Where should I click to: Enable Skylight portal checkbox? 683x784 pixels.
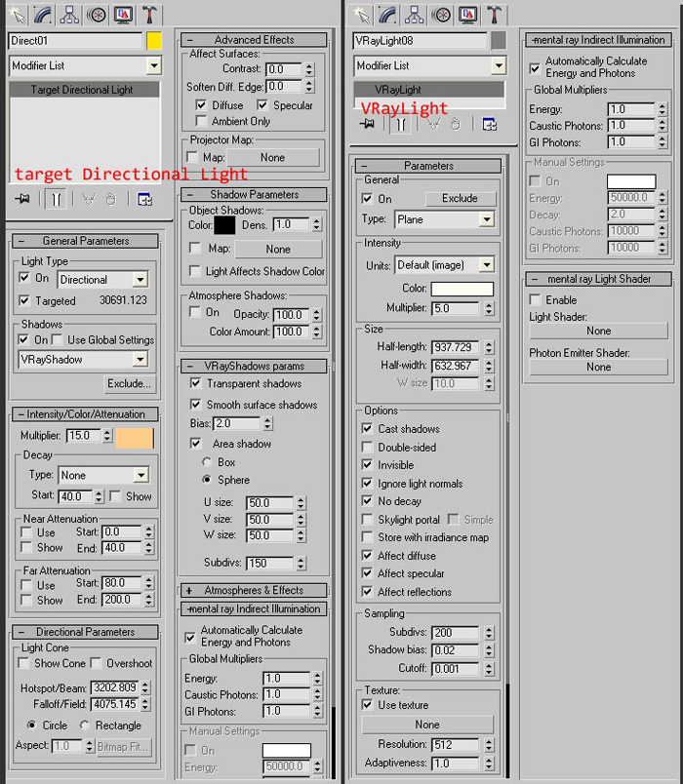click(x=367, y=520)
